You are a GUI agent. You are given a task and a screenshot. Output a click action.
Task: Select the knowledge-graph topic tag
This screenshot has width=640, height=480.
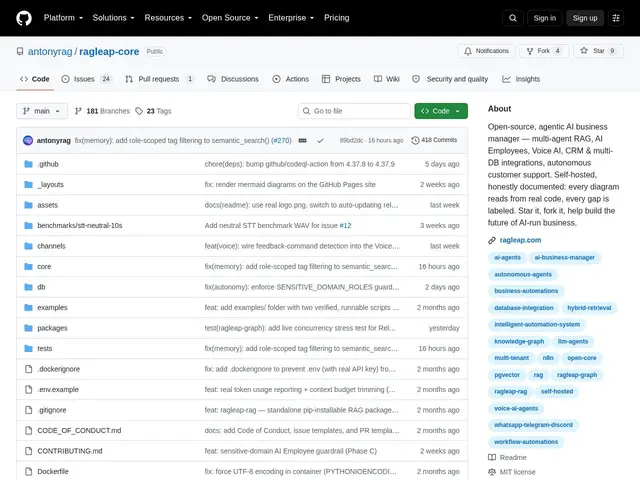tap(519, 342)
